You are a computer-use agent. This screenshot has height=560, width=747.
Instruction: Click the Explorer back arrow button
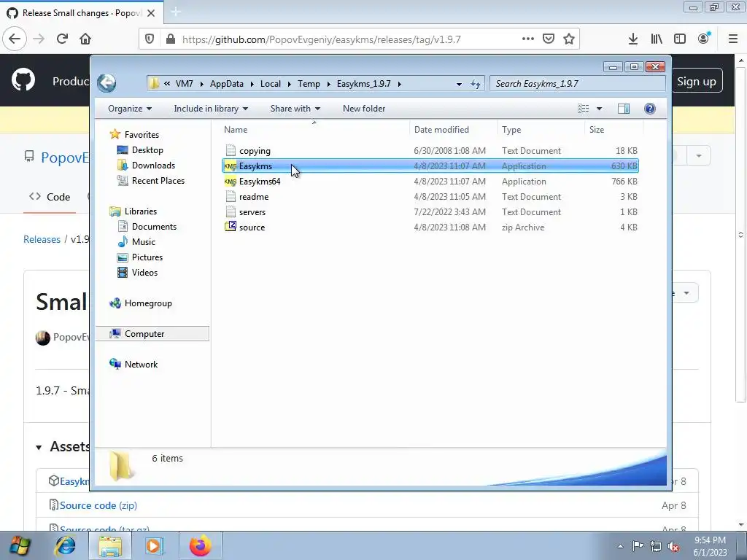click(x=107, y=83)
